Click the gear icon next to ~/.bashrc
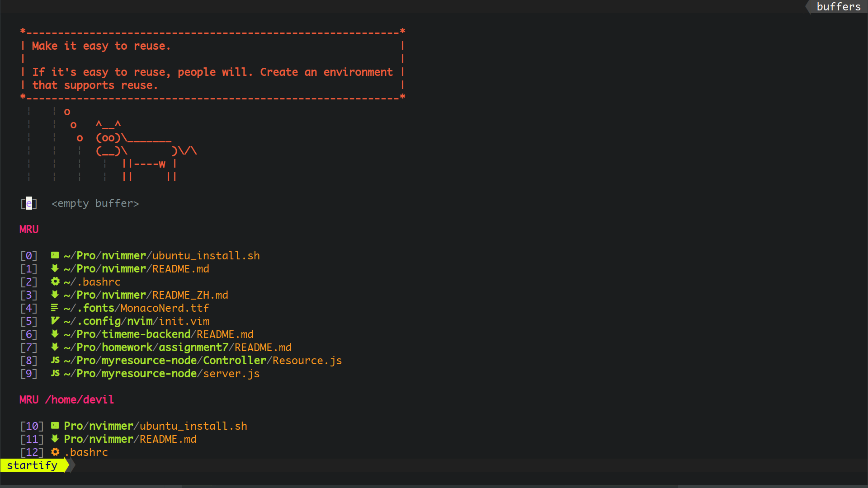Viewport: 868px width, 488px height. pyautogui.click(x=55, y=282)
